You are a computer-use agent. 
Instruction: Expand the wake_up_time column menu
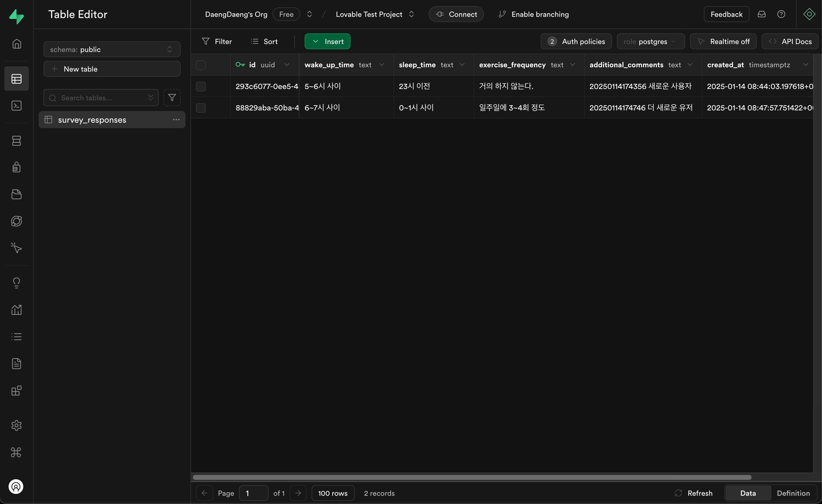pos(382,65)
